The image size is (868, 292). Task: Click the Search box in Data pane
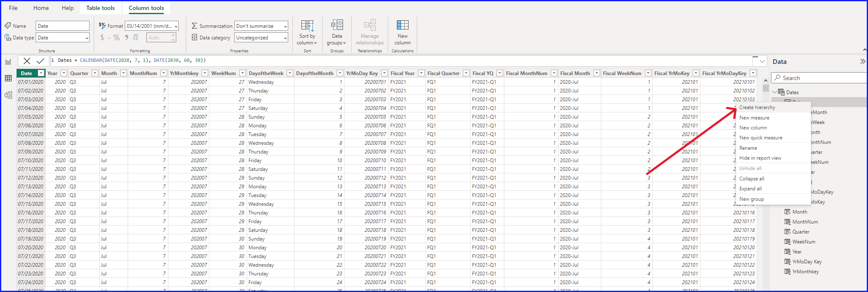(x=819, y=78)
